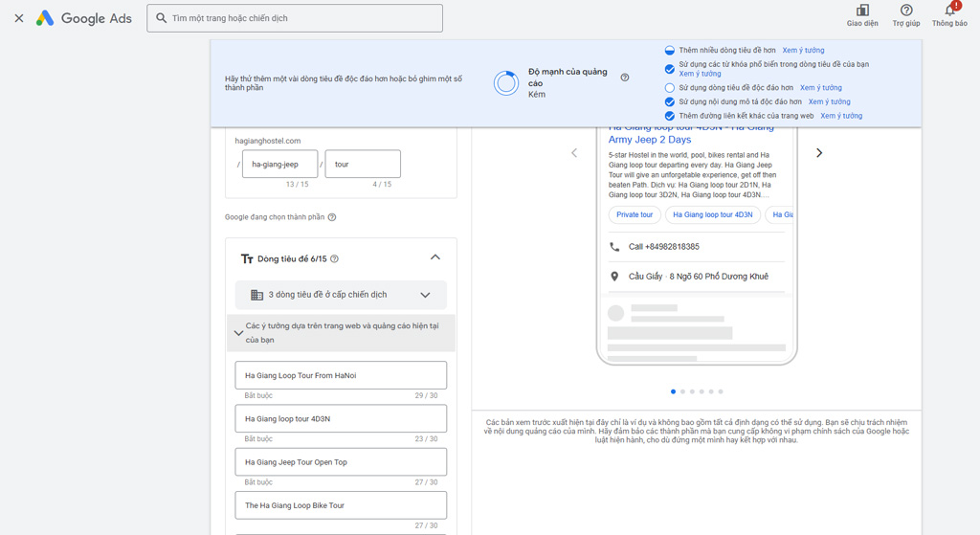Screen dimensions: 980x535
Task: Select the last preview pagination dot
Action: pyautogui.click(x=721, y=391)
